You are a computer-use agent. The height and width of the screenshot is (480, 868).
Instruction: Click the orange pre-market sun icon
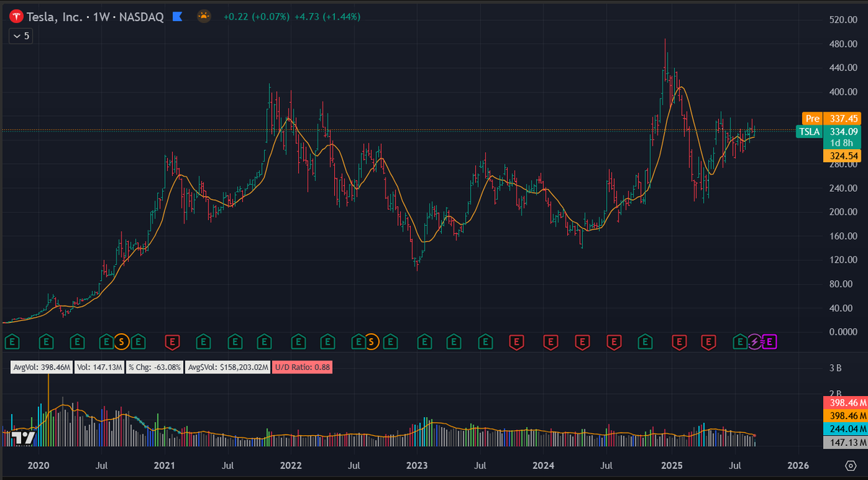click(205, 15)
